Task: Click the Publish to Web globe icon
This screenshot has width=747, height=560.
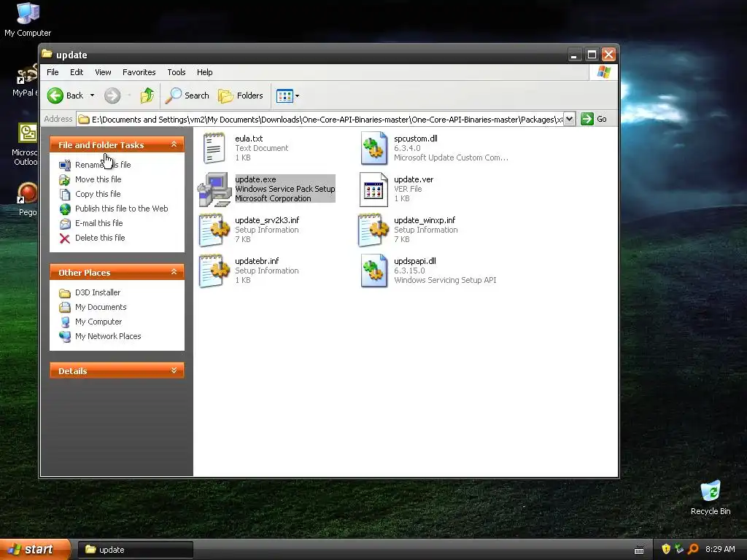Action: pyautogui.click(x=65, y=209)
